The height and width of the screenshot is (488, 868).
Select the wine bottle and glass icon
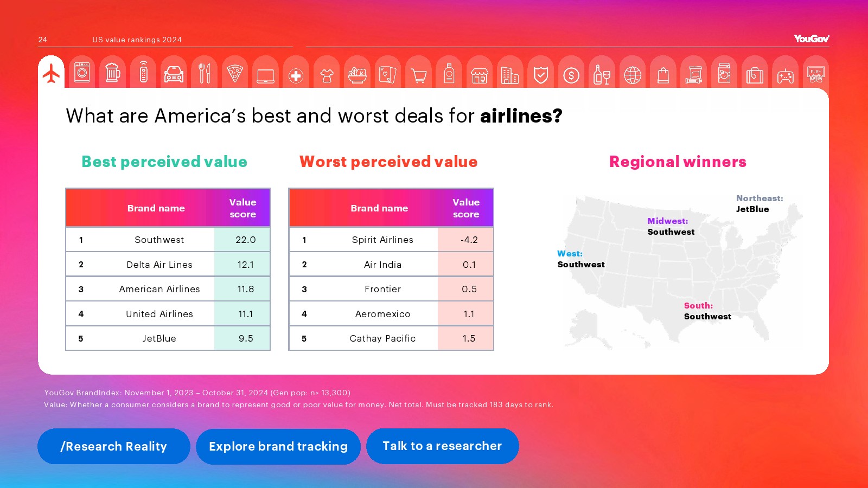[x=602, y=75]
